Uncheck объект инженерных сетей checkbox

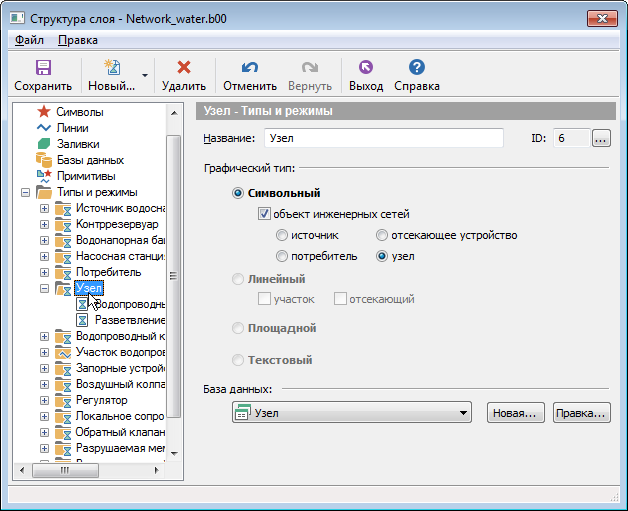click(264, 214)
